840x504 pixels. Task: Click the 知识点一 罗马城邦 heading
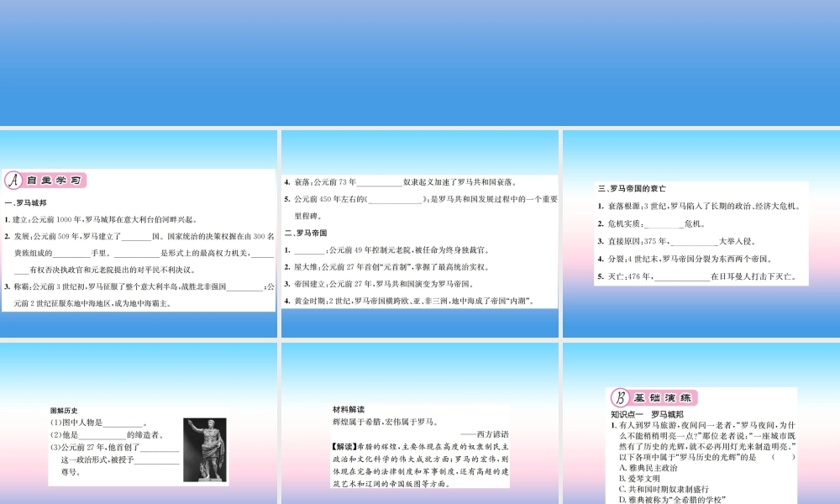tap(646, 415)
